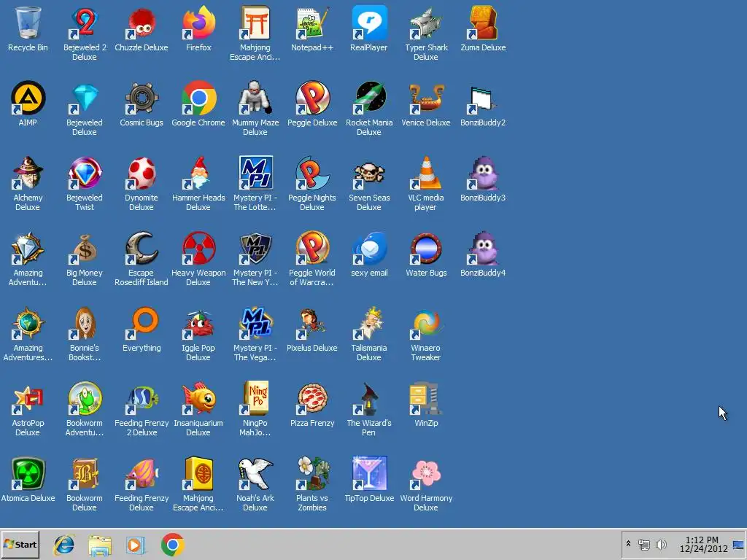Select the Hammer Heads Deluxe gnome icon
Image resolution: width=747 pixels, height=560 pixels.
coord(198,173)
